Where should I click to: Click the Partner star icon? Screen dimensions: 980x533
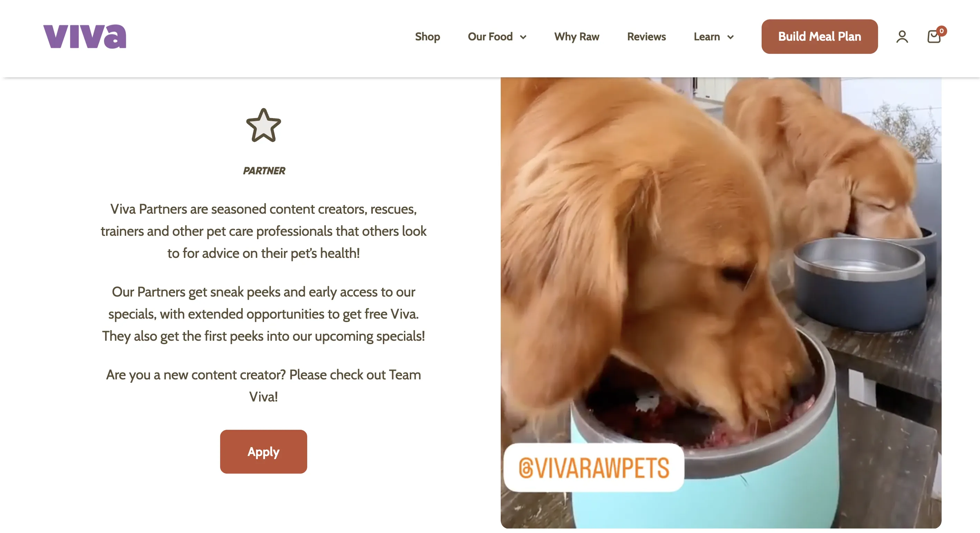[x=263, y=125]
